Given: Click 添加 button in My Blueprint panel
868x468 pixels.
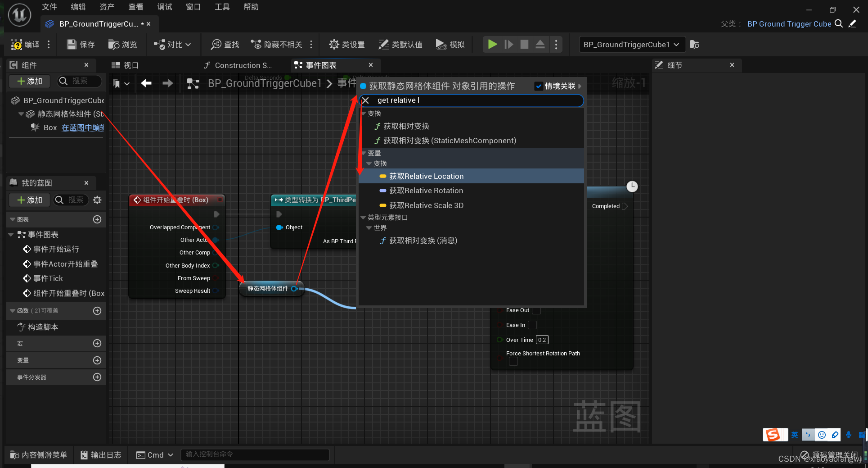Looking at the screenshot, I should pyautogui.click(x=30, y=200).
